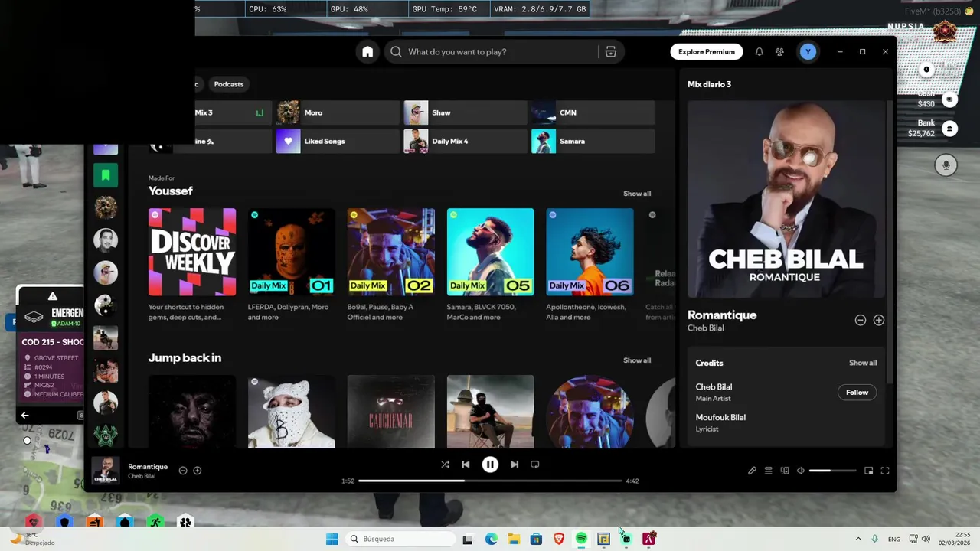Open the Windows Start menu
Viewport: 980px width, 551px height.
[332, 539]
